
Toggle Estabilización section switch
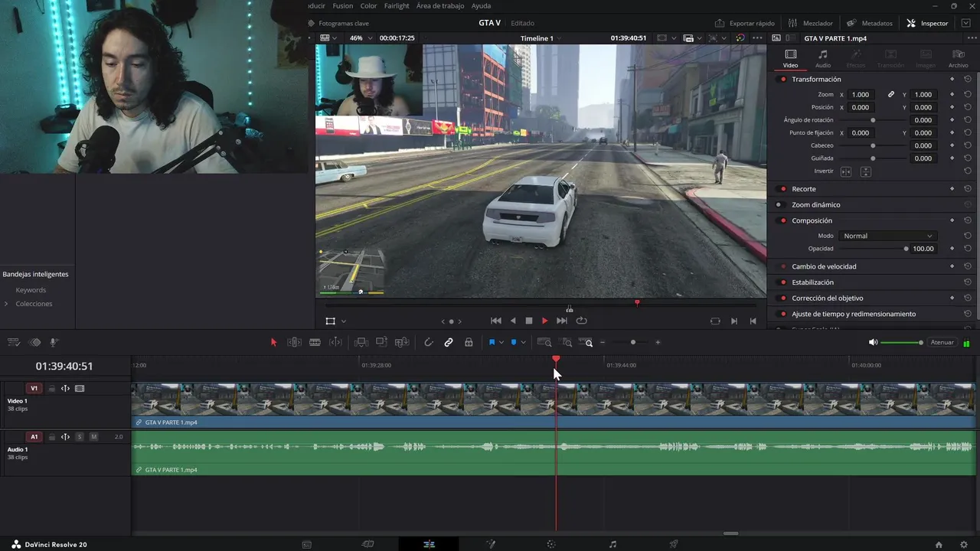pos(782,282)
